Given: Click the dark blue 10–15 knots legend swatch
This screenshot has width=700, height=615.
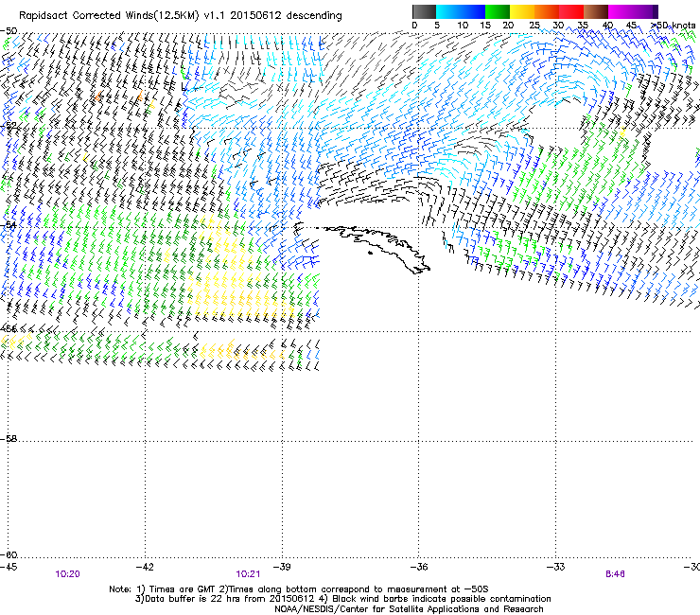Looking at the screenshot, I should point(473,11).
